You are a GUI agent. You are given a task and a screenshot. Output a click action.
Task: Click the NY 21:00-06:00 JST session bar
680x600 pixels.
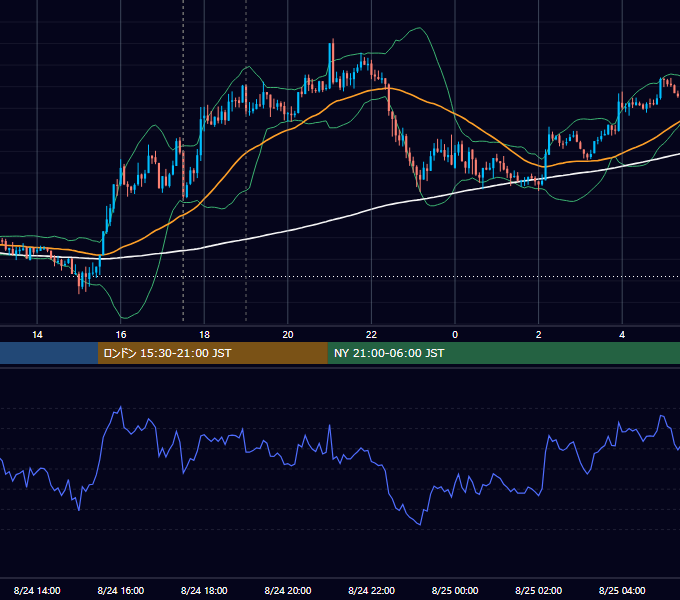503,353
